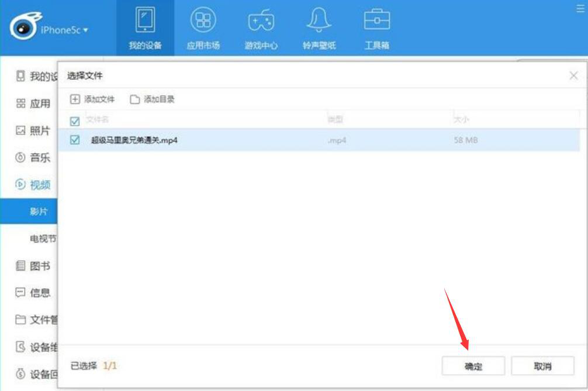Click the 添加文件 plus icon

[x=75, y=99]
